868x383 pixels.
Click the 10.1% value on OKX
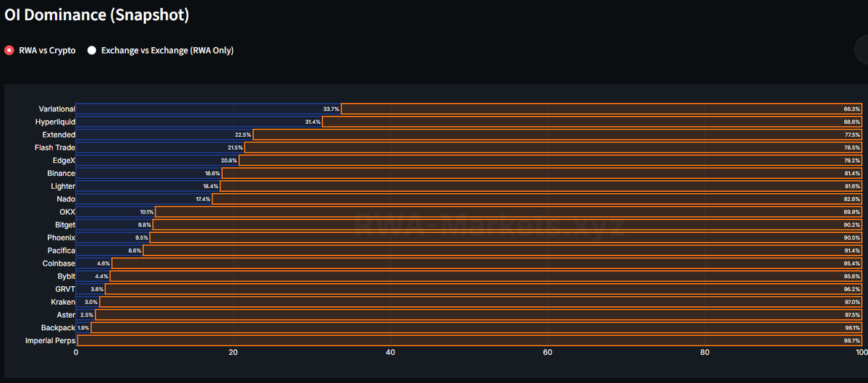click(146, 212)
